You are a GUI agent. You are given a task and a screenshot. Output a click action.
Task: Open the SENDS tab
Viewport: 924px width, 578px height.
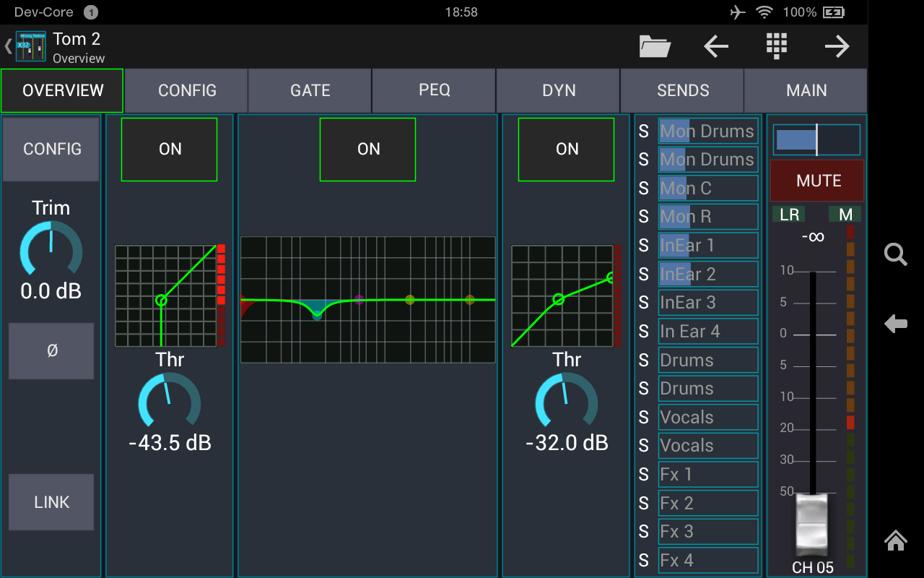[x=681, y=90]
